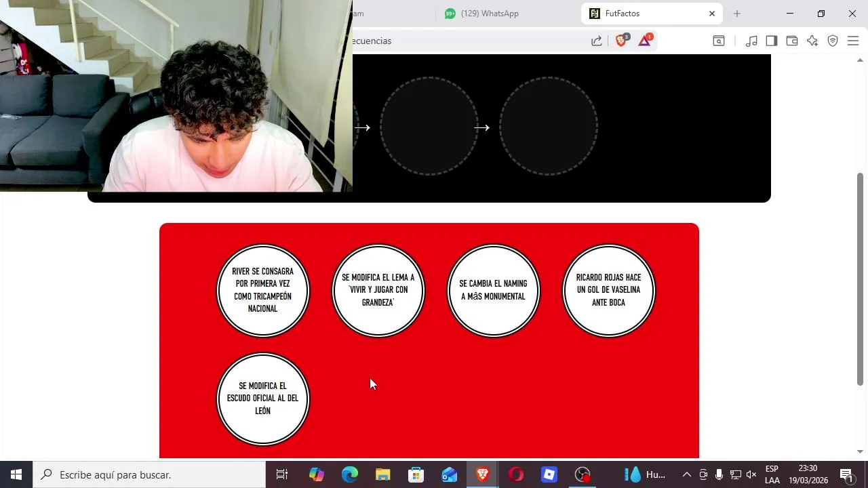
Task: Select 'River se consagra por primera vez' circle
Action: coord(263,290)
